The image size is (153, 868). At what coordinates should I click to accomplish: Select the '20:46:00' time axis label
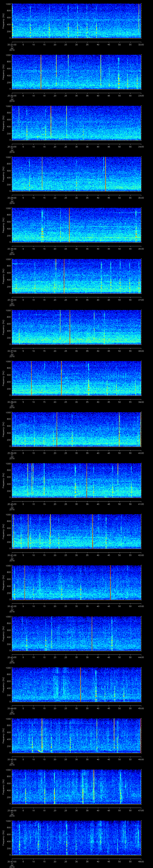(12, 810)
